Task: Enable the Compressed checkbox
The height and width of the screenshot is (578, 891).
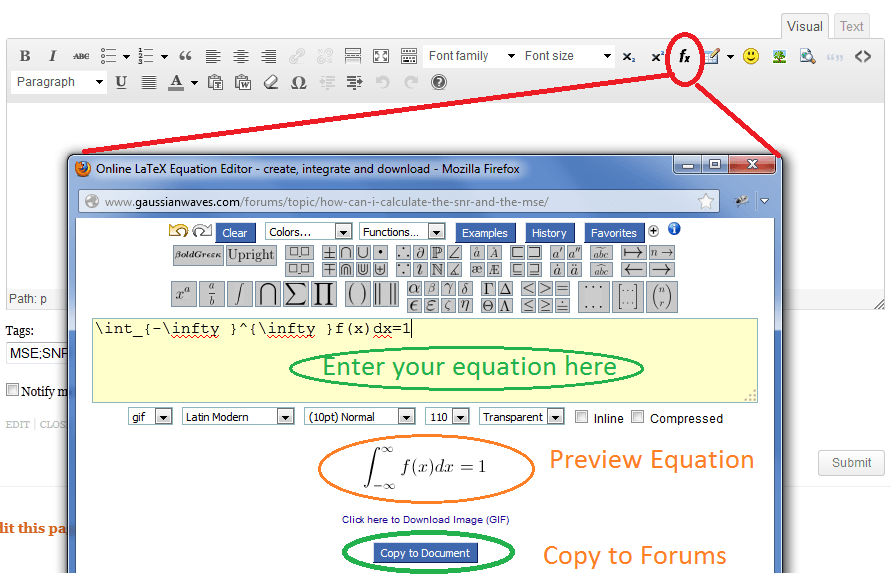Action: pos(638,417)
